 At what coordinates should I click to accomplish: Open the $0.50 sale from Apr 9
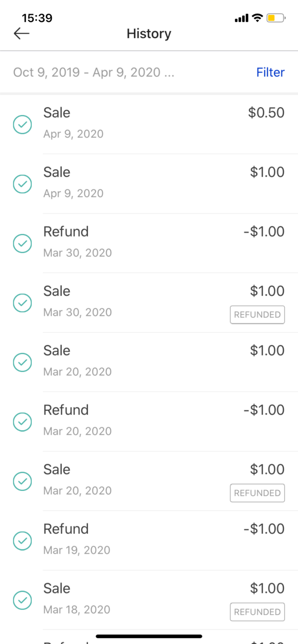[163, 124]
